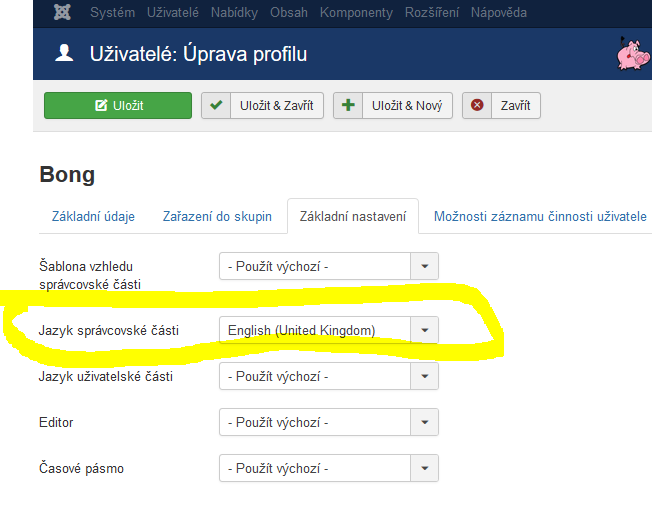Click the Uživatelé: Úprava profilu page title
Viewport: 652px width, 511px height.
[198, 54]
